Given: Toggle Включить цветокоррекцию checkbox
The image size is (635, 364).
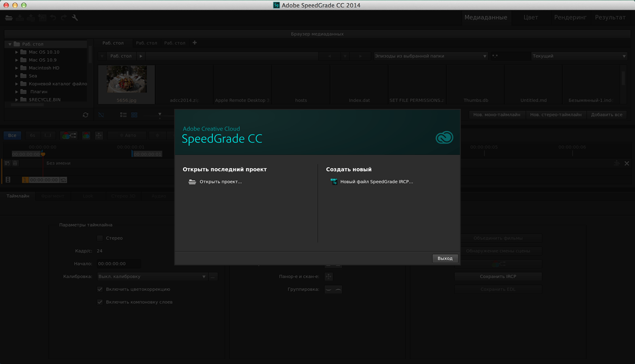Looking at the screenshot, I should pos(100,289).
